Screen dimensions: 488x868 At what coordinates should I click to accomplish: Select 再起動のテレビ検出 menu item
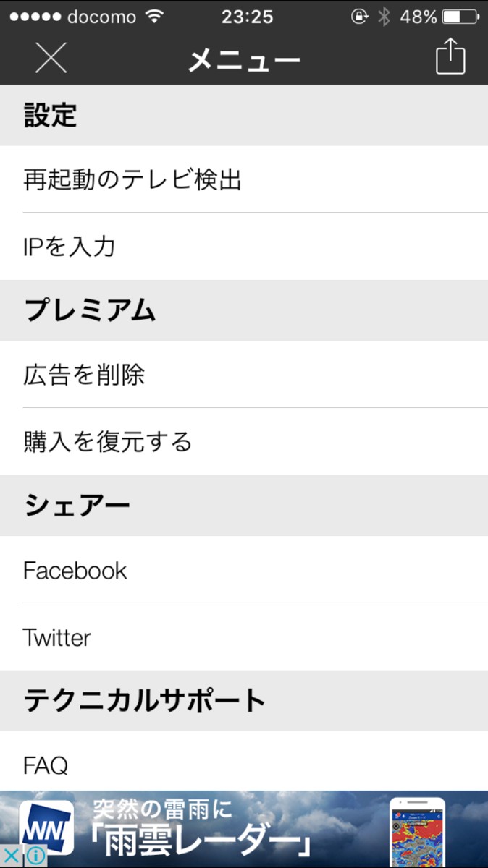tap(244, 179)
